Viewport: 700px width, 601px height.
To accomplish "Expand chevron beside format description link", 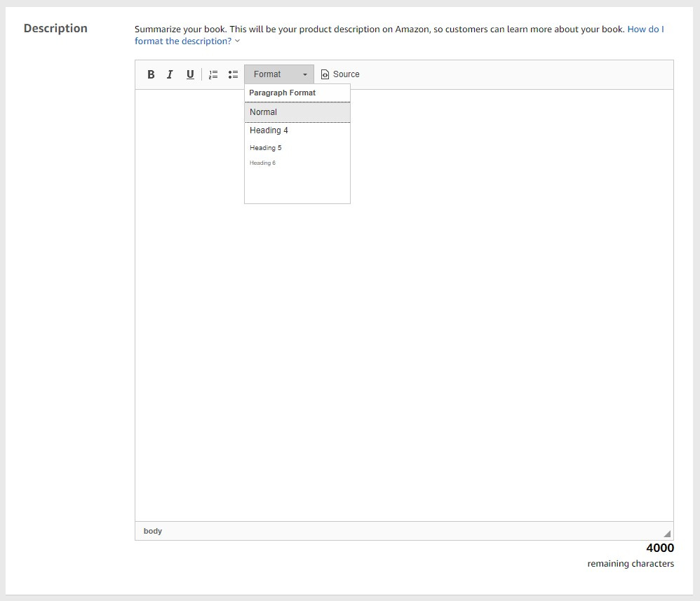I will (238, 41).
